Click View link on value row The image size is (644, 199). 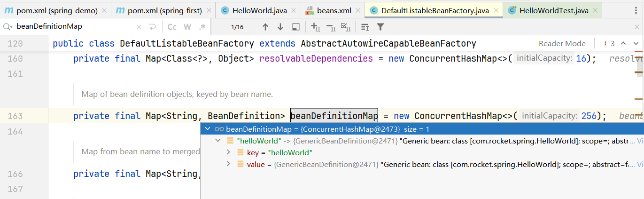click(640, 164)
